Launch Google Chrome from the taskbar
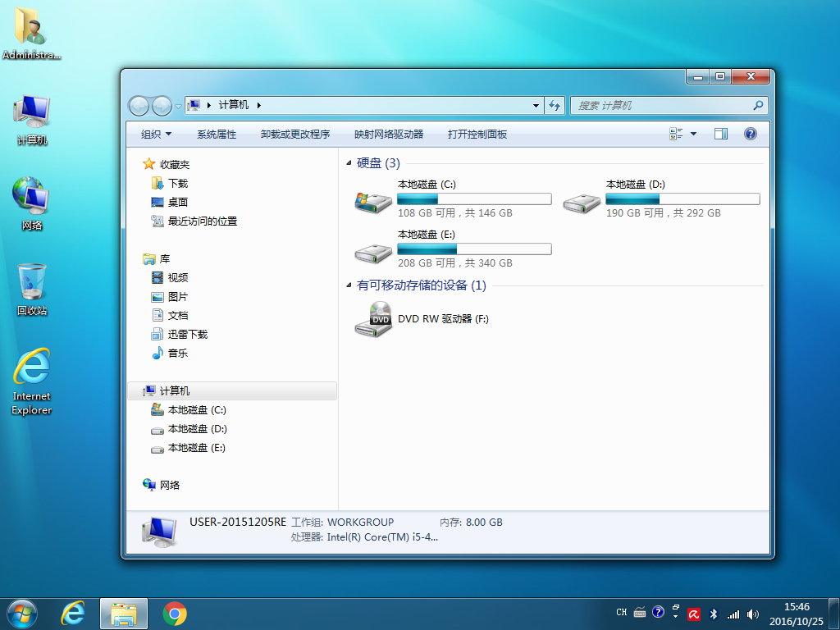The image size is (840, 630). pyautogui.click(x=175, y=614)
